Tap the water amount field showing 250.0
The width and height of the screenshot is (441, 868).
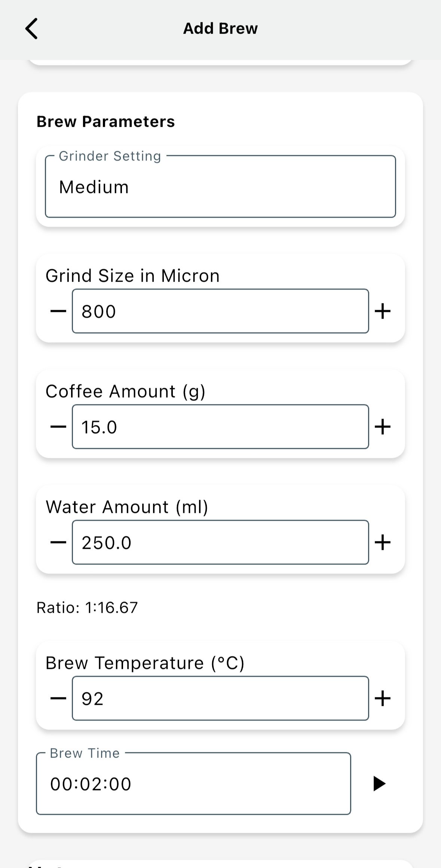coord(220,542)
